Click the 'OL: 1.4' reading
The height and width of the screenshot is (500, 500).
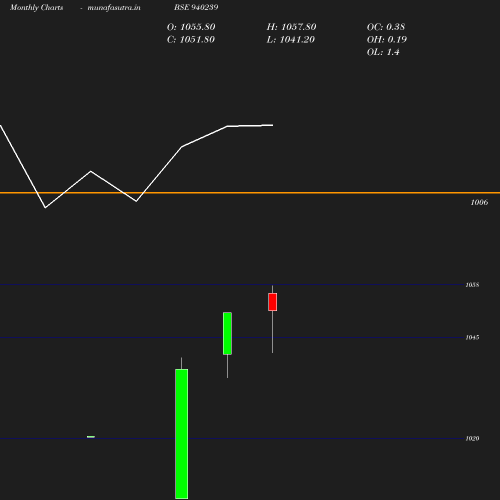pyautogui.click(x=383, y=52)
